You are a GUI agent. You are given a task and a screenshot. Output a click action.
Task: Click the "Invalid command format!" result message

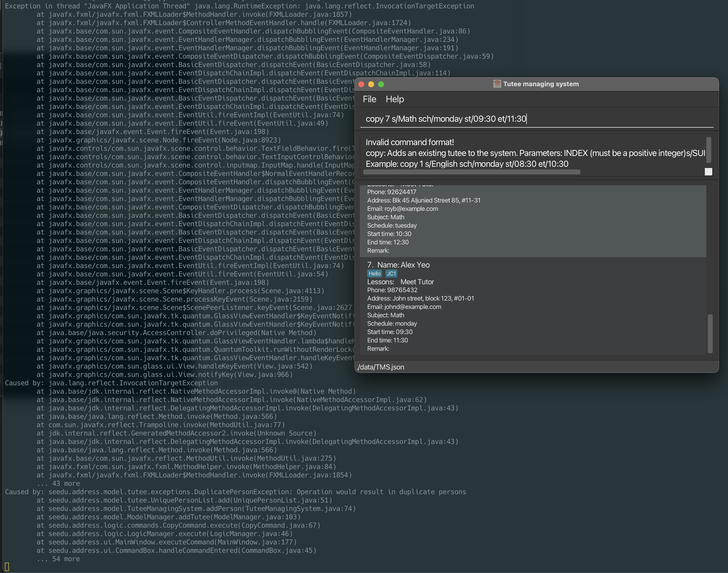[x=410, y=142]
